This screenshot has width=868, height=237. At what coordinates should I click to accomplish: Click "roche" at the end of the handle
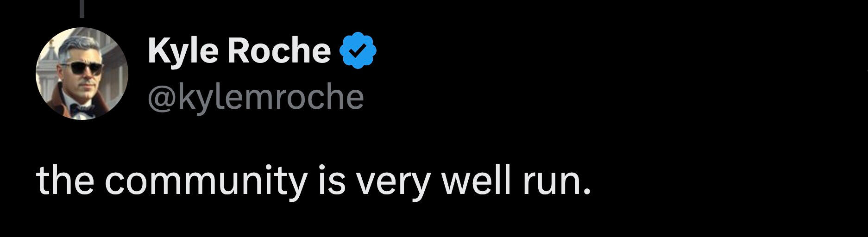click(319, 97)
